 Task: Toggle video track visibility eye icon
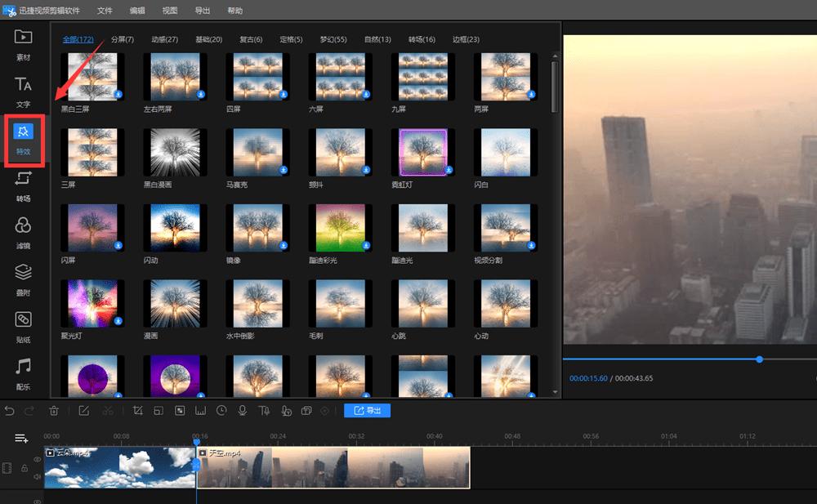38,460
